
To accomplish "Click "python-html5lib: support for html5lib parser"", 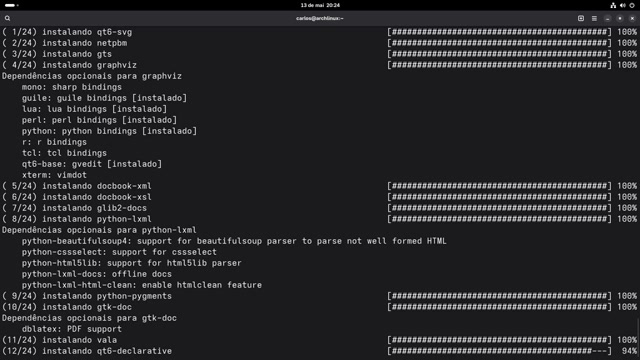I will (x=132, y=263).
